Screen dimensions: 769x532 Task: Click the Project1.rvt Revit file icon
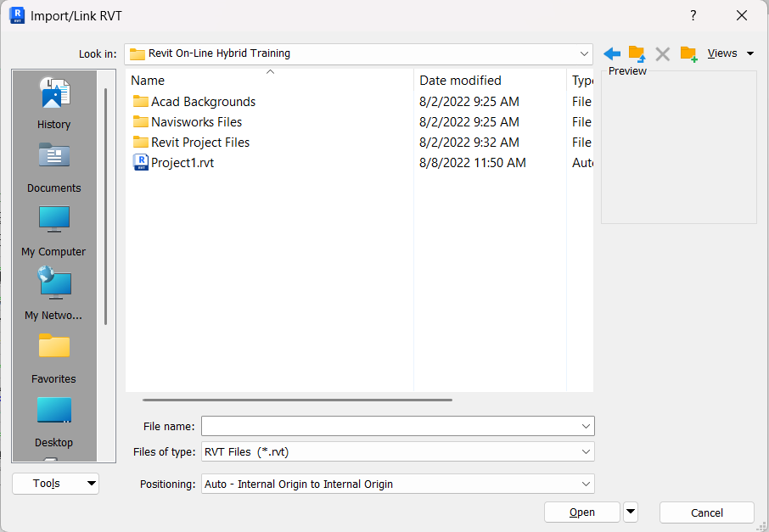point(141,162)
